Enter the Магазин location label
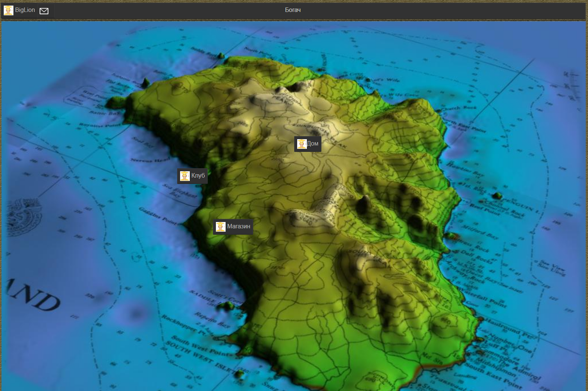Viewport: 588px width, 391px height. 239,226
